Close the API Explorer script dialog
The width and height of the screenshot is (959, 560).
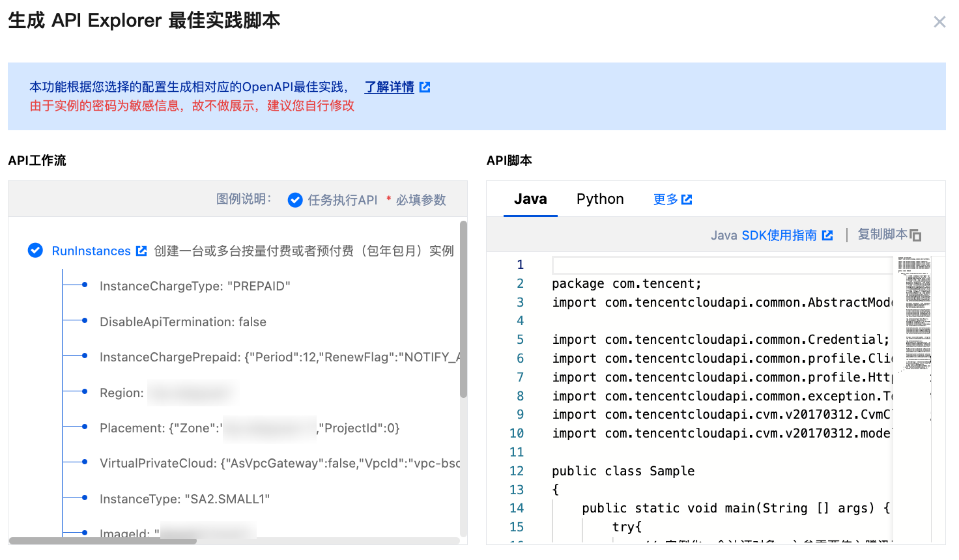(939, 21)
